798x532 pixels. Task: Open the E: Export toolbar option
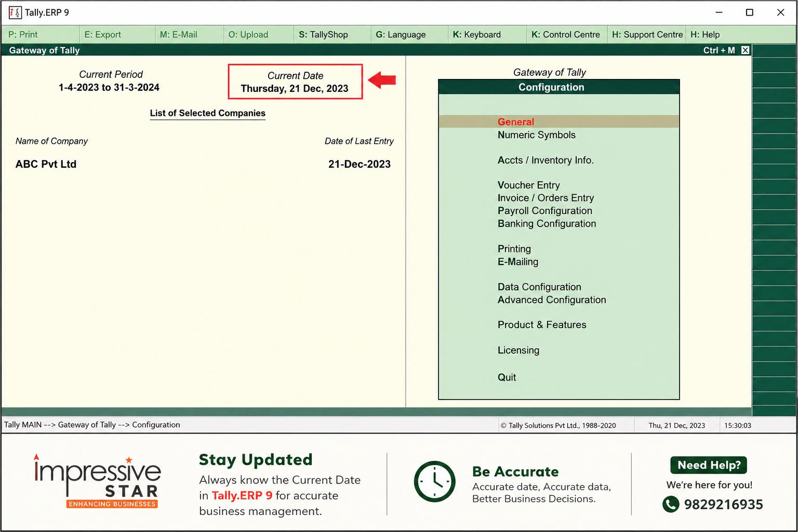103,35
